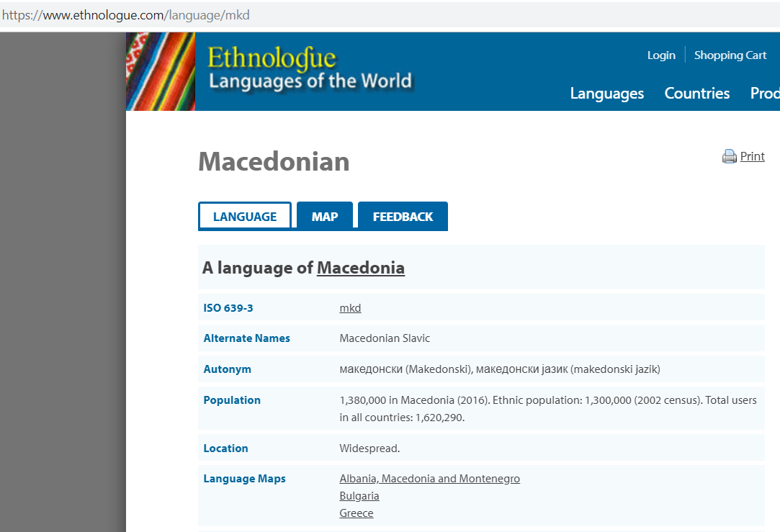Open the Bulgaria language map link
780x532 pixels.
(359, 496)
